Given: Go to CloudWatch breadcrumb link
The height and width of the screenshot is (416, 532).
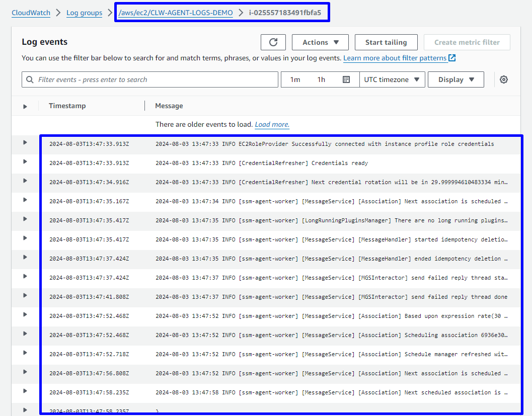Looking at the screenshot, I should [31, 13].
